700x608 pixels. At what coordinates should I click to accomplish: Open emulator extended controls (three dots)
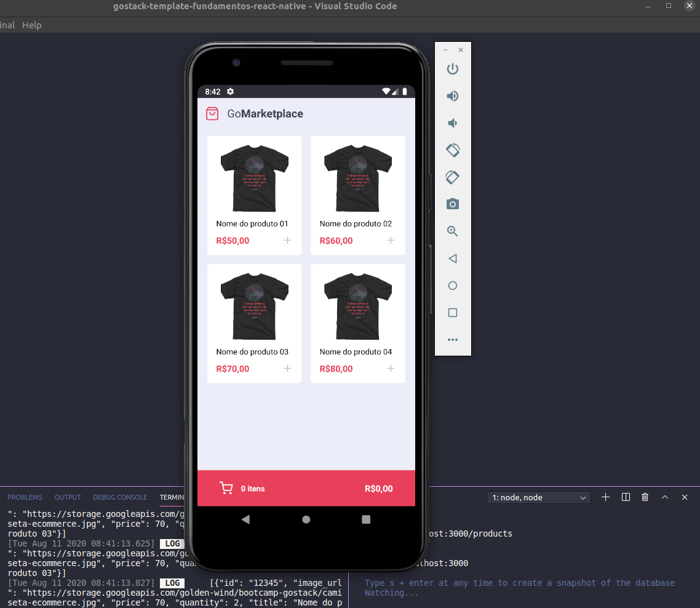[x=452, y=340]
